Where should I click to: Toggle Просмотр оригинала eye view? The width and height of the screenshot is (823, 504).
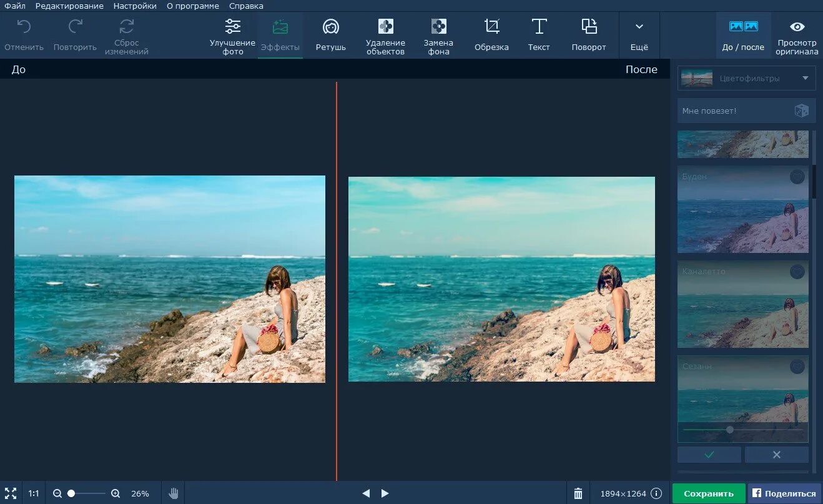tap(797, 36)
